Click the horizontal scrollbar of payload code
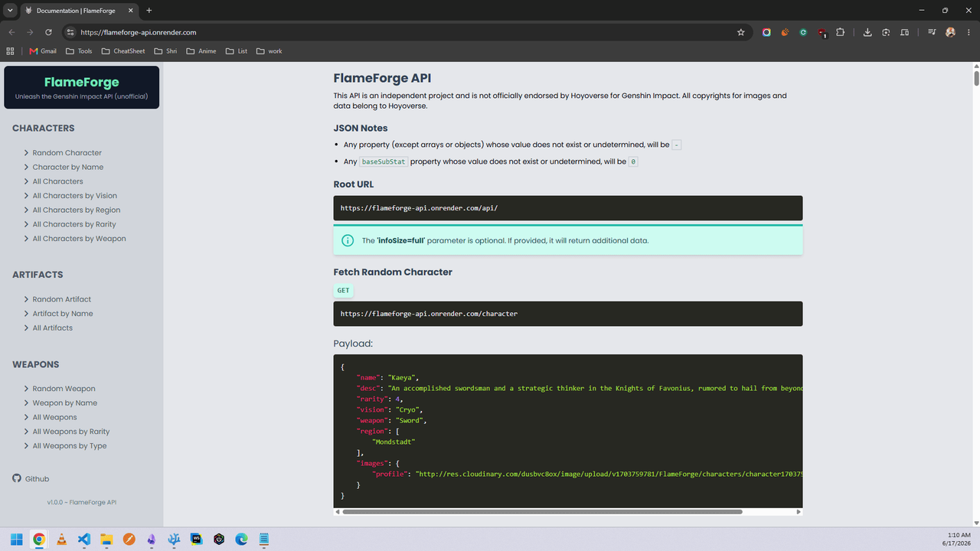 542,512
